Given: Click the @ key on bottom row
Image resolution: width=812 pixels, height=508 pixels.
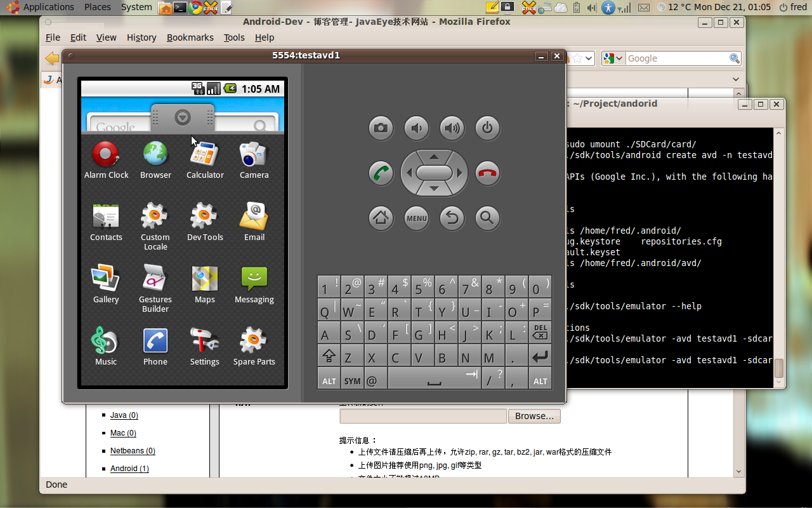Looking at the screenshot, I should (x=375, y=379).
